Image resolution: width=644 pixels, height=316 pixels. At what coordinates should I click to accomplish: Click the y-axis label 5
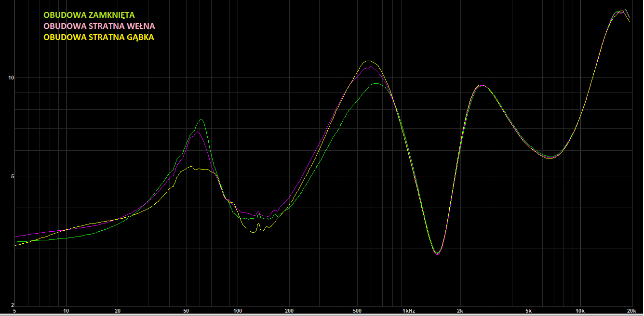pos(12,176)
